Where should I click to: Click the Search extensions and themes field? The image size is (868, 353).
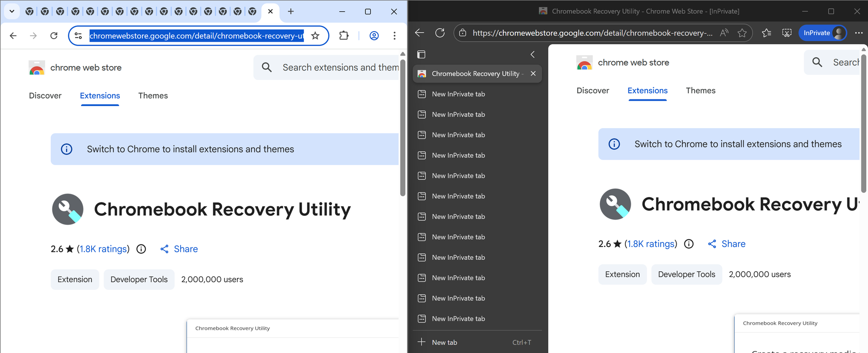tap(339, 67)
